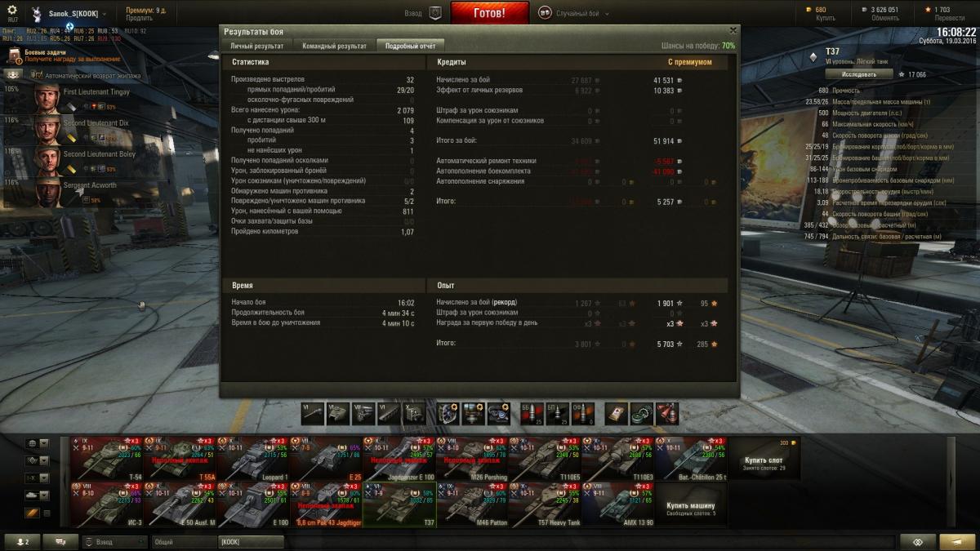Open the suspension tracks module slot
Screen dimensions: 980x551
(389, 414)
